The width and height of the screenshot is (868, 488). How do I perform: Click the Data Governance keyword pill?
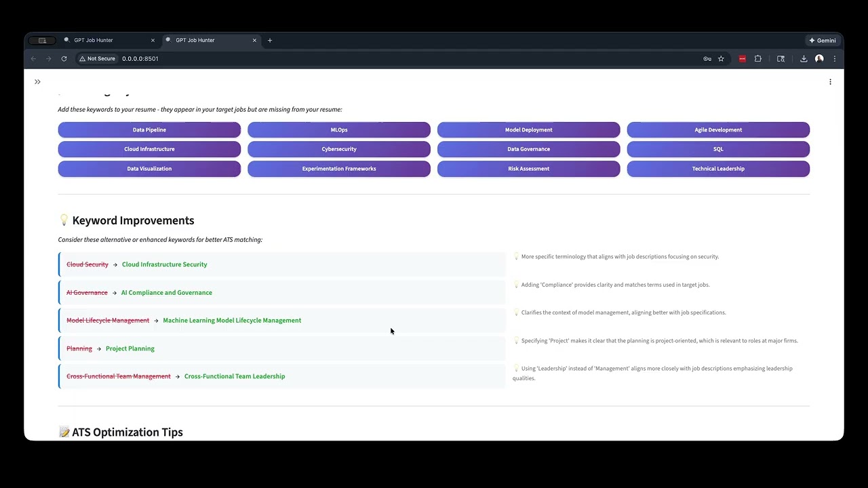529,149
